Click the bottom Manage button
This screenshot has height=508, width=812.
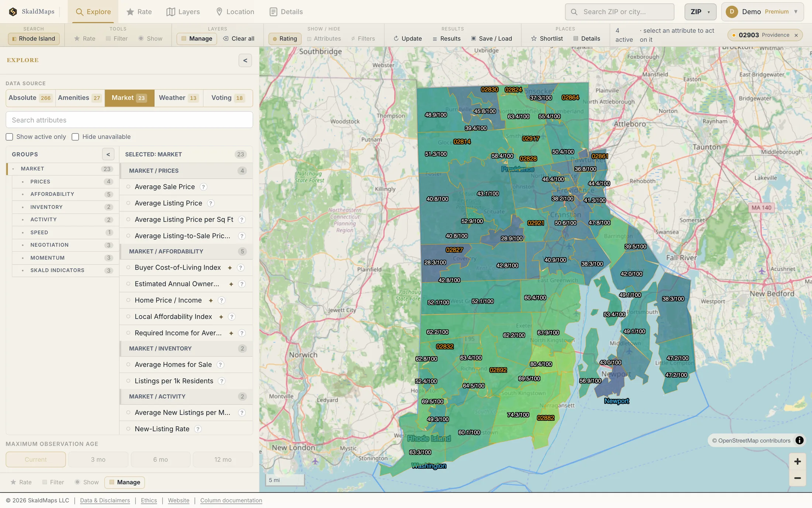click(124, 482)
